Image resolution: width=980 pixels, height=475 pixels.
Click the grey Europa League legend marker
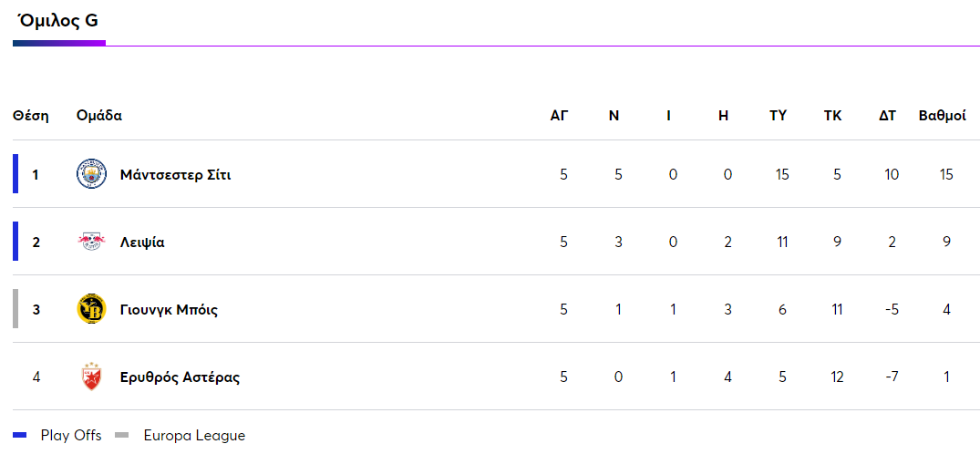(x=122, y=436)
